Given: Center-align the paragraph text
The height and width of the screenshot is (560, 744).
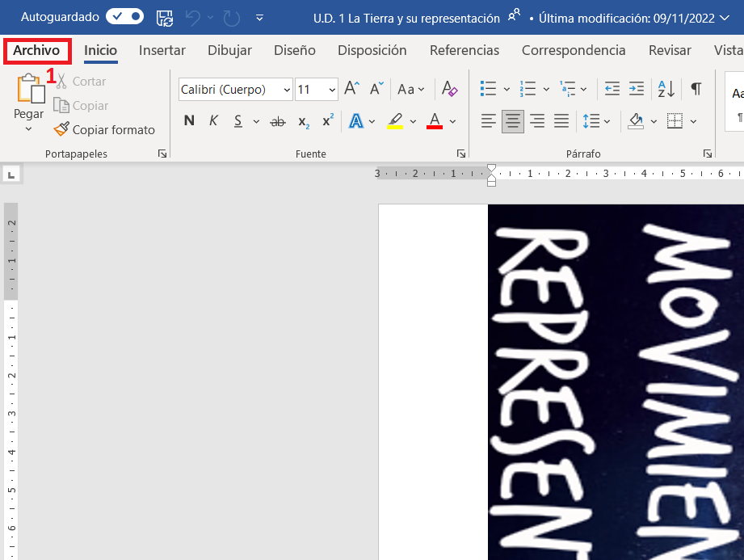Looking at the screenshot, I should click(x=512, y=122).
